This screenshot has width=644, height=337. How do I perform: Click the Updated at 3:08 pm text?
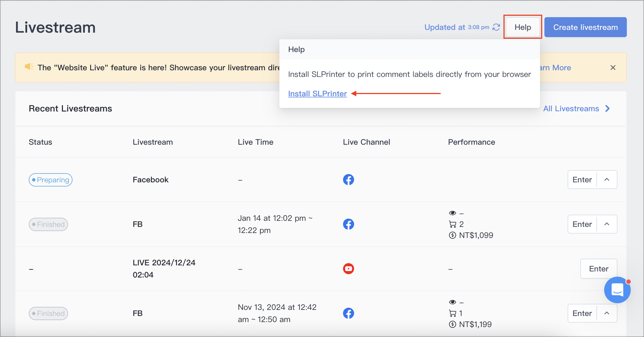click(457, 27)
